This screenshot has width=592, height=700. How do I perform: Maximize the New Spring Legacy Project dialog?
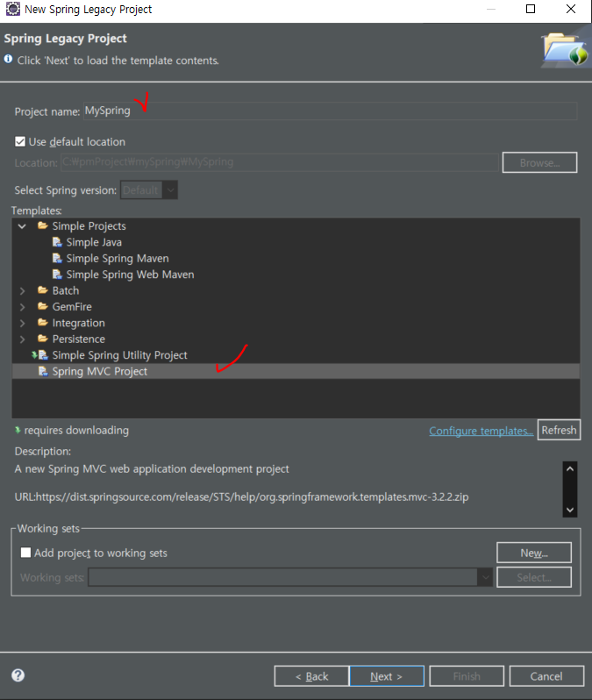(x=531, y=9)
